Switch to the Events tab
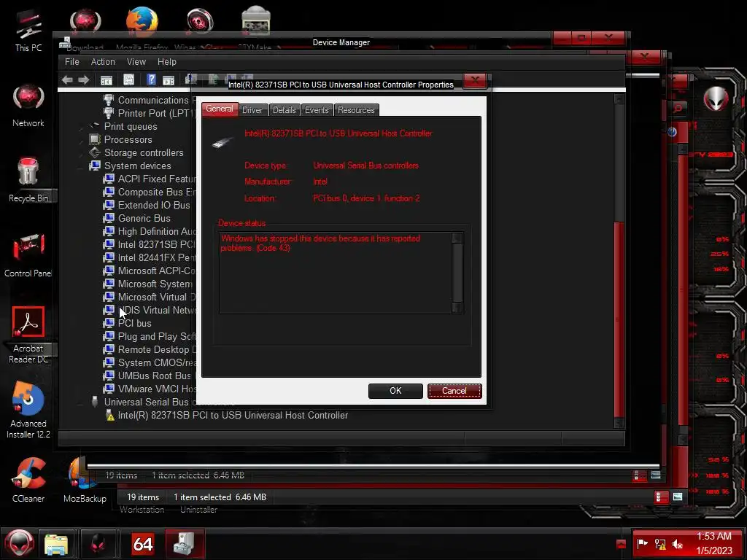The width and height of the screenshot is (747, 560). click(317, 110)
